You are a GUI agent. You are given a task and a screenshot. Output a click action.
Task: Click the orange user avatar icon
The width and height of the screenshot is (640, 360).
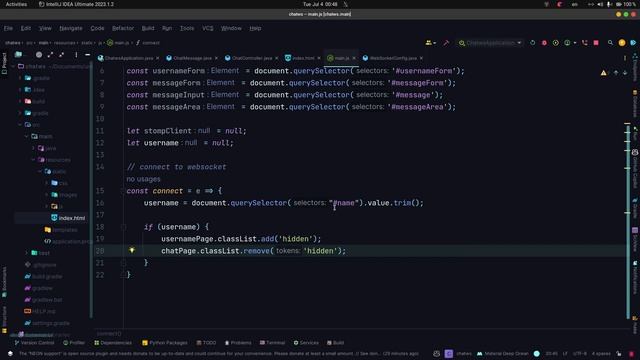[622, 42]
